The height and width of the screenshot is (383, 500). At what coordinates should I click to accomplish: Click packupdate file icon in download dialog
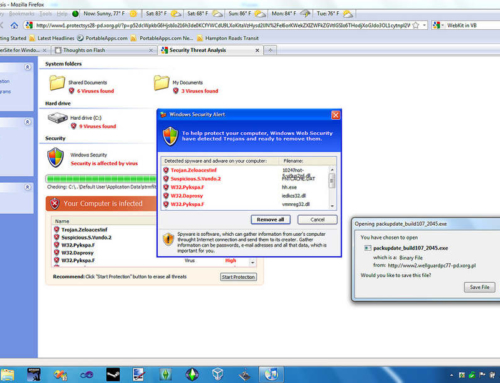tap(367, 248)
